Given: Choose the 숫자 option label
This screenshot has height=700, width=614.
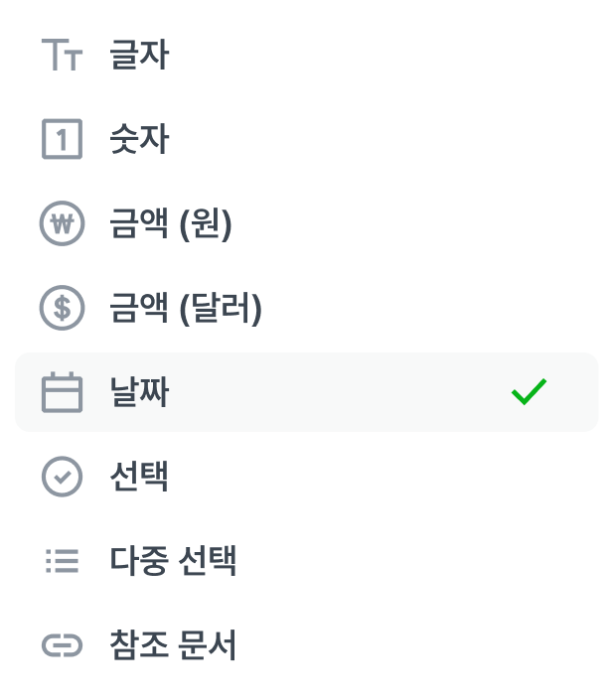Looking at the screenshot, I should 139,140.
